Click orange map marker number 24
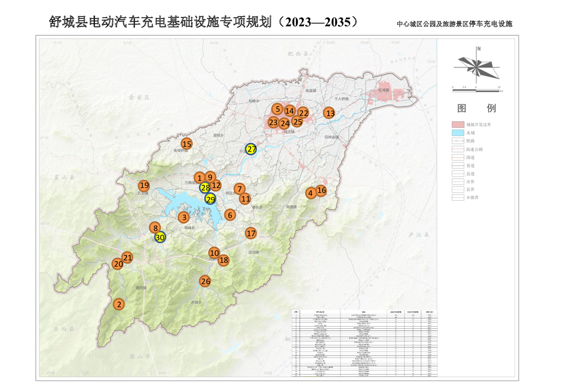 pos(285,124)
